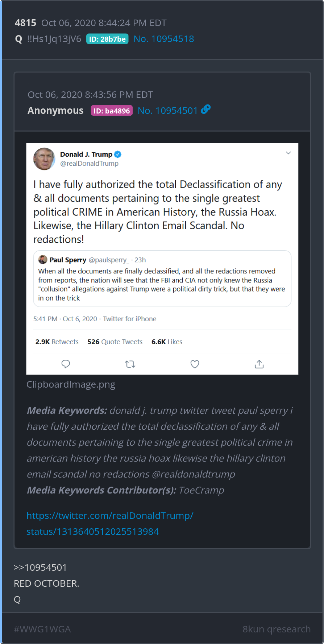This screenshot has height=644, width=324.
Task: Click the heart like icon
Action: 195,364
